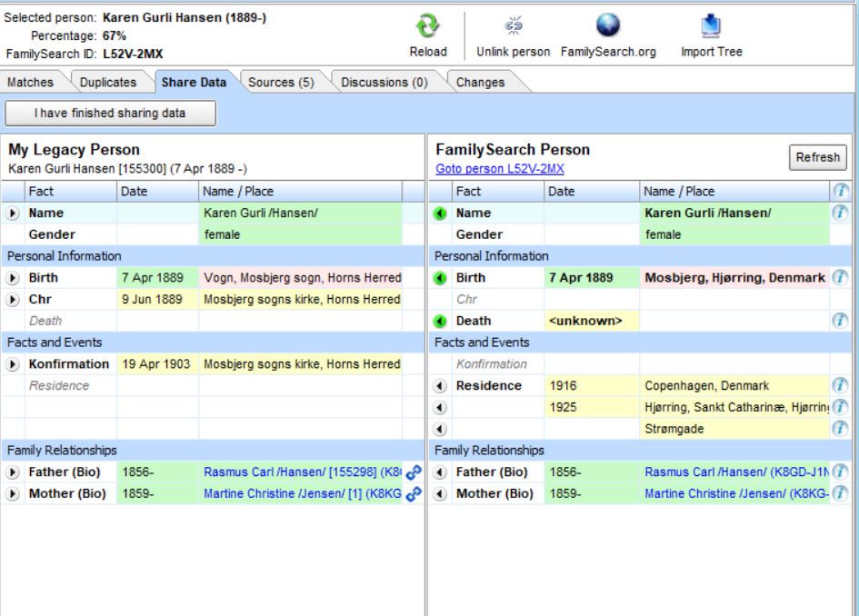Select FamilySearch birth place Mosbjerg, Hjørring, Denmark
The height and width of the screenshot is (616, 859).
coord(734,278)
